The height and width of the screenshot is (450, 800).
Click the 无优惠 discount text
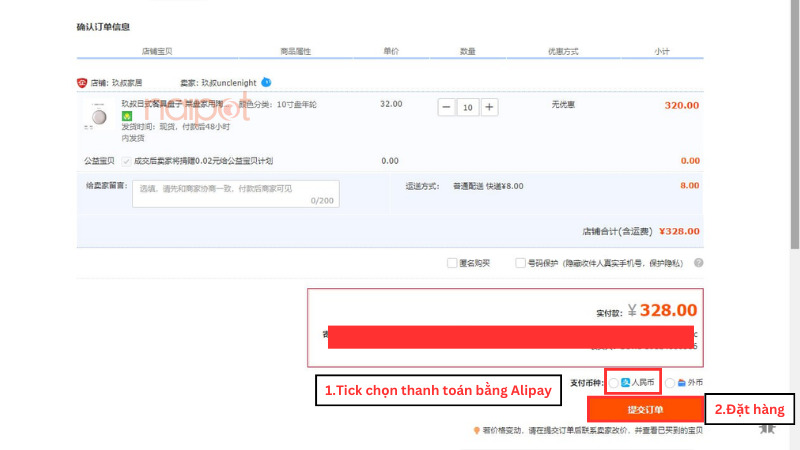(x=563, y=105)
